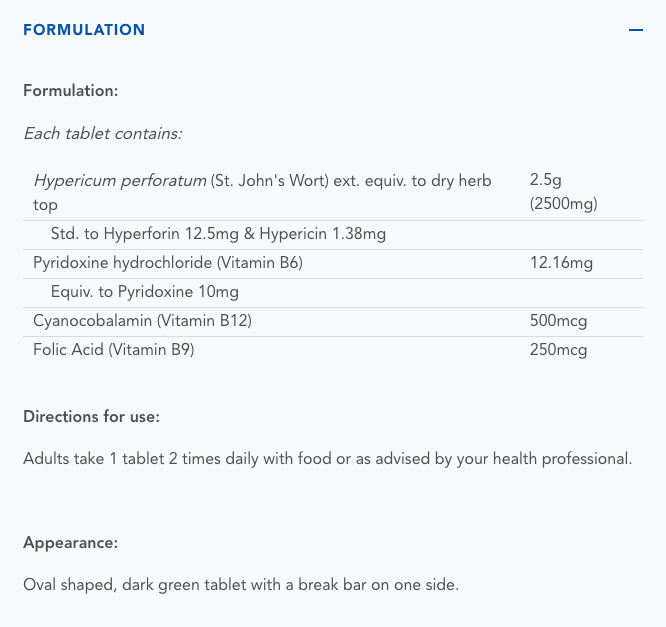Click the "Each tablet contains:" italic text
The image size is (666, 627).
click(102, 133)
